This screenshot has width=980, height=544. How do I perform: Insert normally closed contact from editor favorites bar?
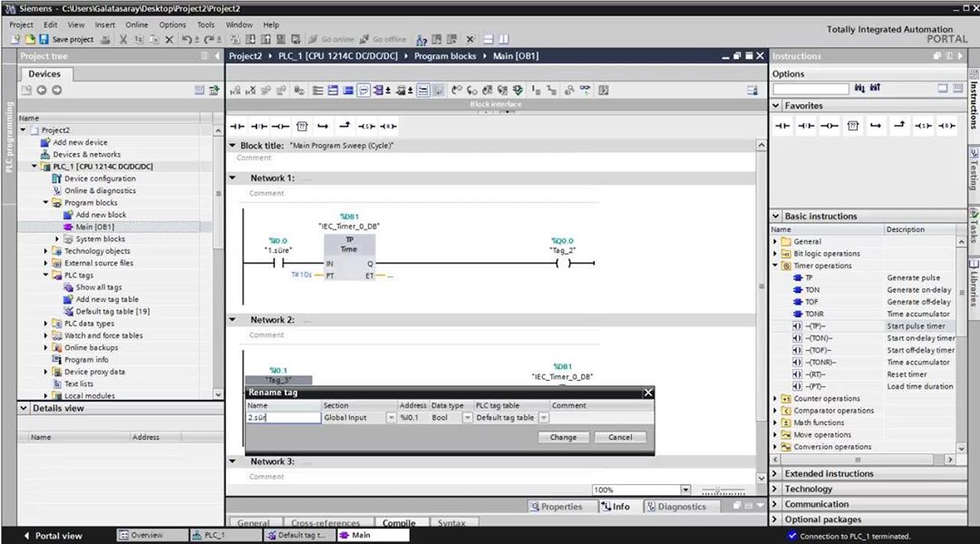258,126
